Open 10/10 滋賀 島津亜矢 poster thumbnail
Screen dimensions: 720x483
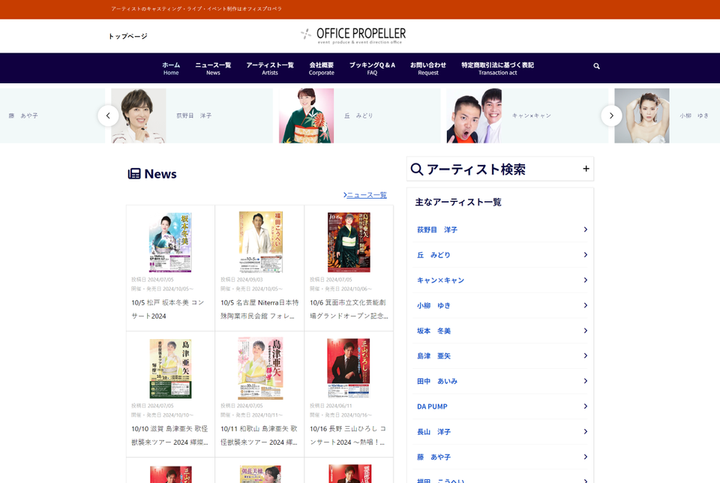pos(170,369)
